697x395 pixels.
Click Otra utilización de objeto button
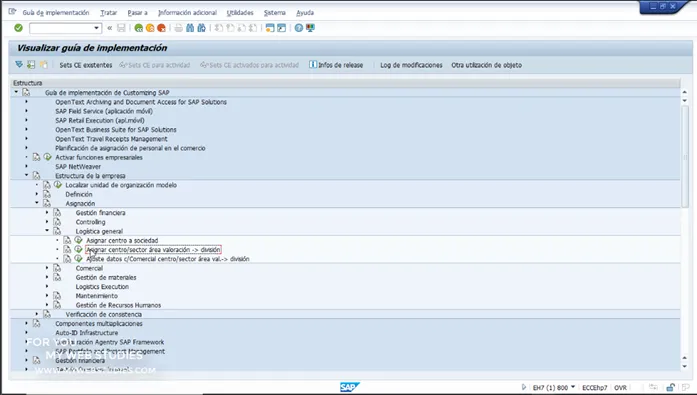coord(486,65)
